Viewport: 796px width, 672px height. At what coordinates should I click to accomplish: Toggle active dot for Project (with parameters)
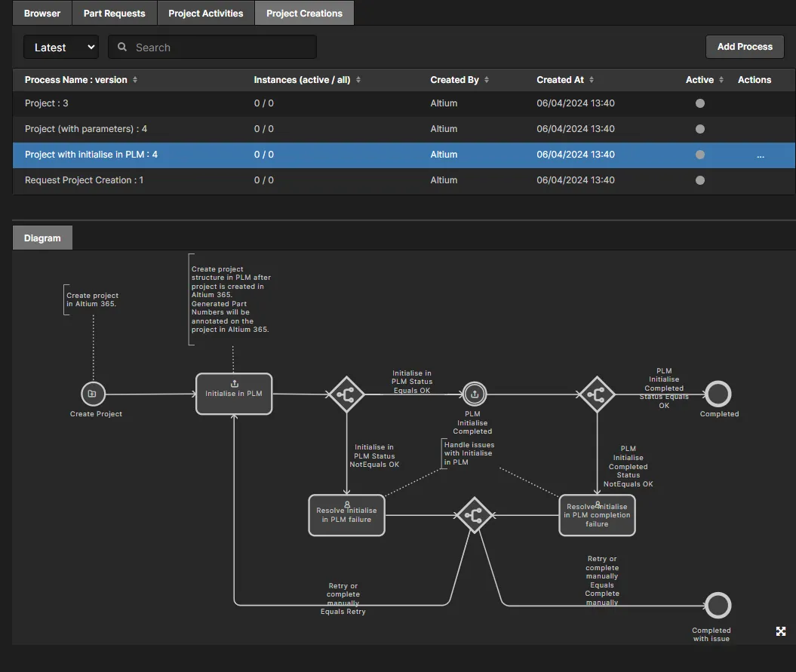click(700, 129)
